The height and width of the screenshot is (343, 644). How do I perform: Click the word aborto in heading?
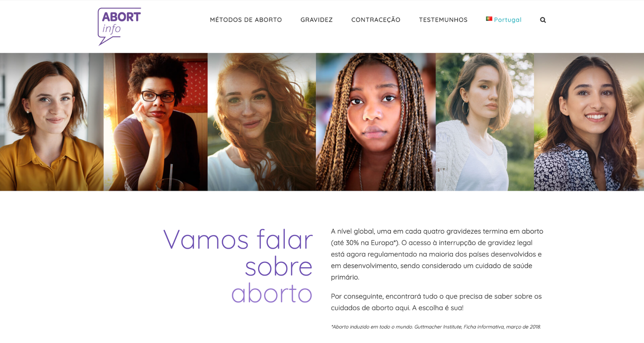pos(272,293)
